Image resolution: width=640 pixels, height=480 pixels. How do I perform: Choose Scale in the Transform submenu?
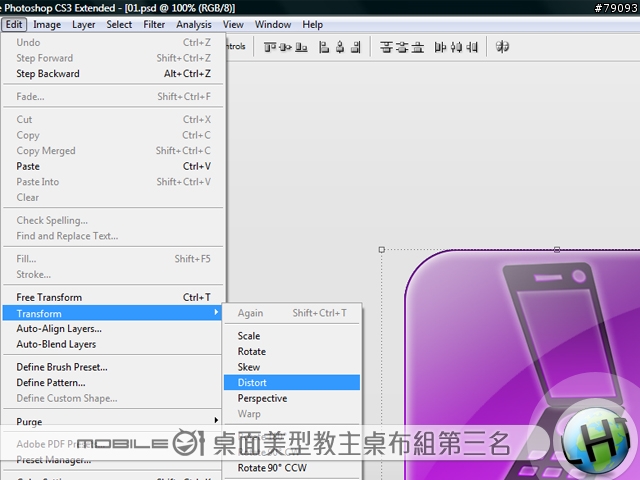click(292, 336)
